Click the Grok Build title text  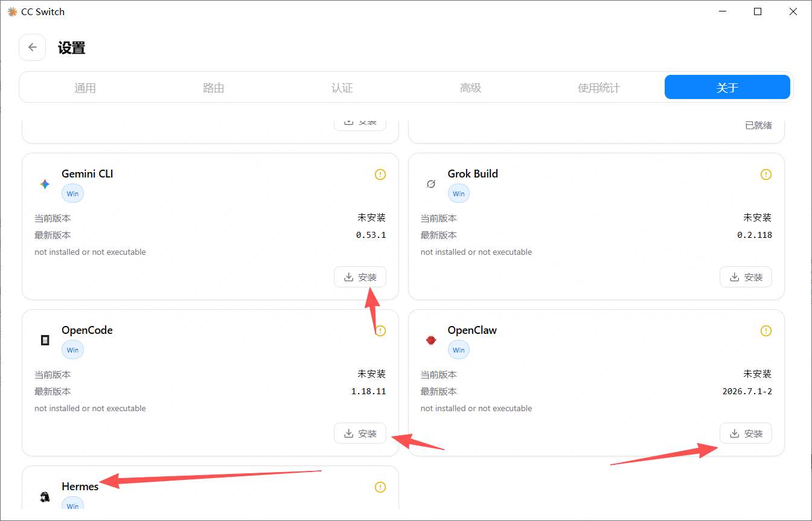[473, 174]
